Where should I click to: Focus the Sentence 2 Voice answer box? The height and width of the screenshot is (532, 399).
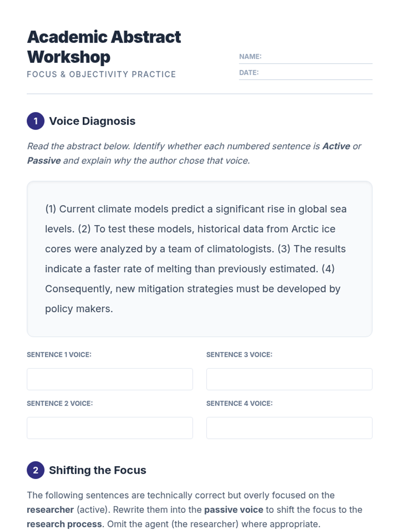coord(110,428)
